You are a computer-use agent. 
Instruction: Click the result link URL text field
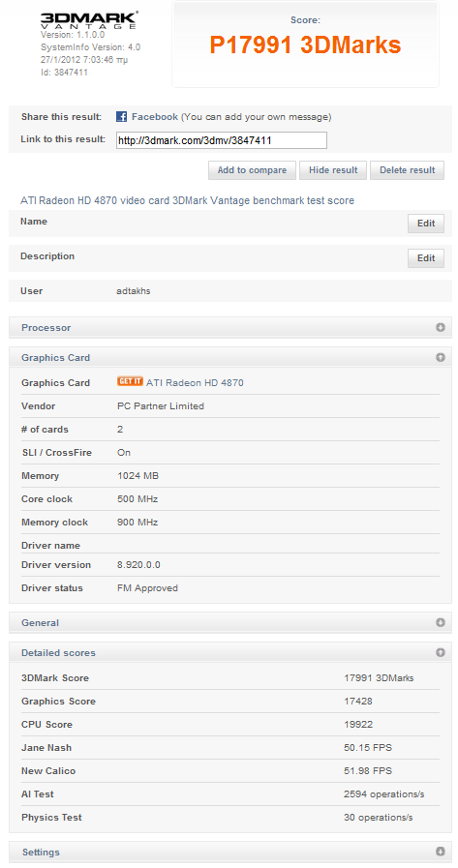pos(222,140)
